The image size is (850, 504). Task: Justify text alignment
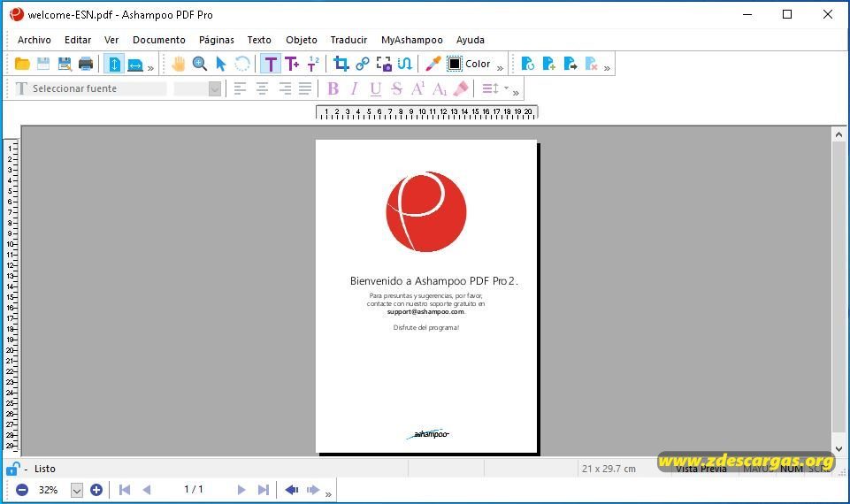tap(305, 88)
